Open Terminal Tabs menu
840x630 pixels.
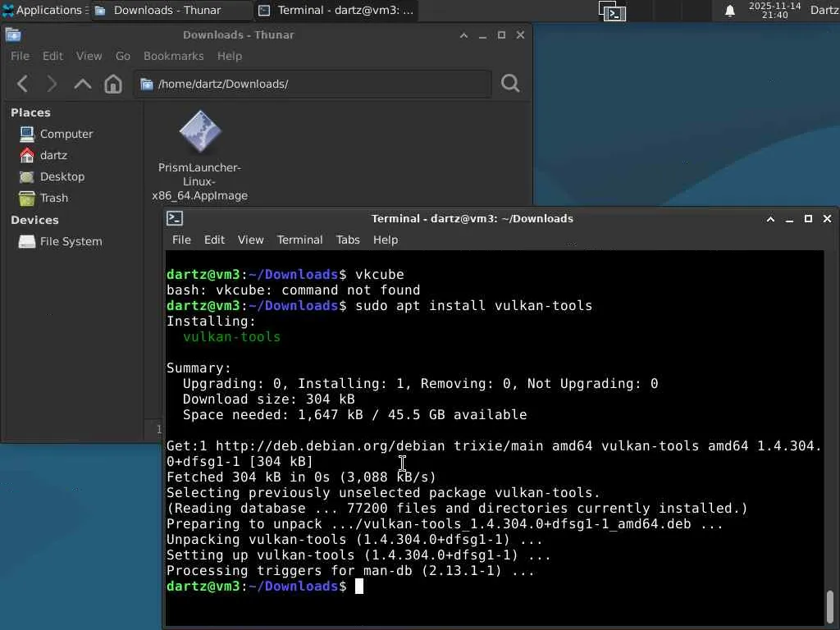pyautogui.click(x=348, y=240)
